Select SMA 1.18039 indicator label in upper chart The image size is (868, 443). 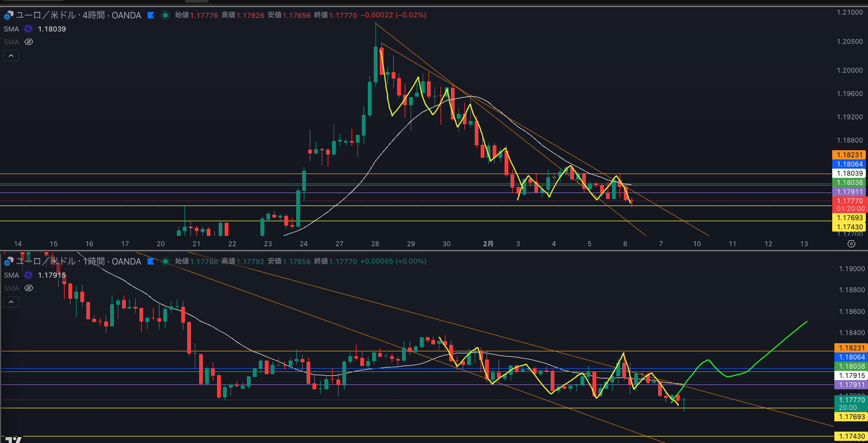coord(11,29)
